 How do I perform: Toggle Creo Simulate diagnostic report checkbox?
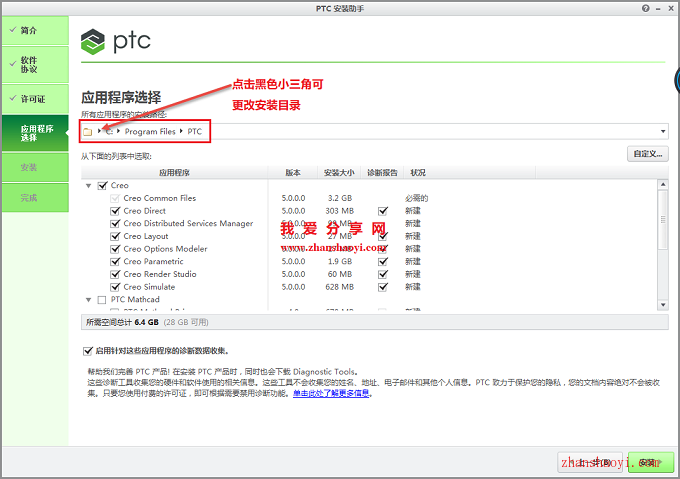382,287
